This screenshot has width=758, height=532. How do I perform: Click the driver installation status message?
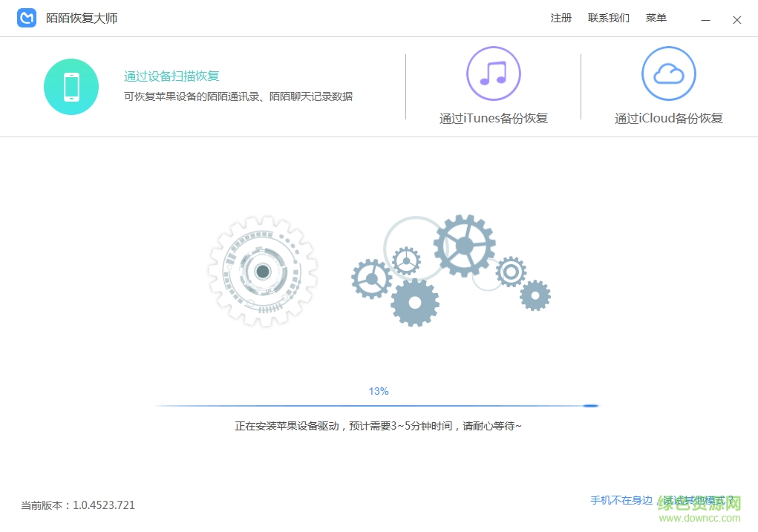379,425
